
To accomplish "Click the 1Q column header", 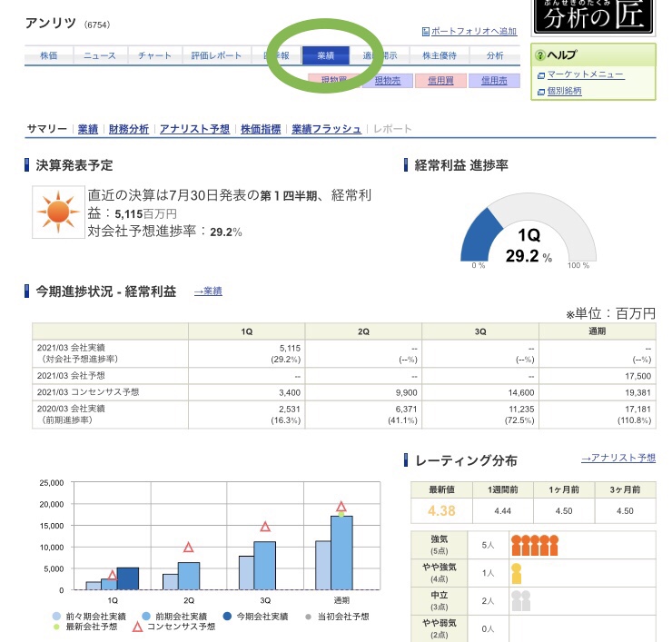I will coord(246,331).
